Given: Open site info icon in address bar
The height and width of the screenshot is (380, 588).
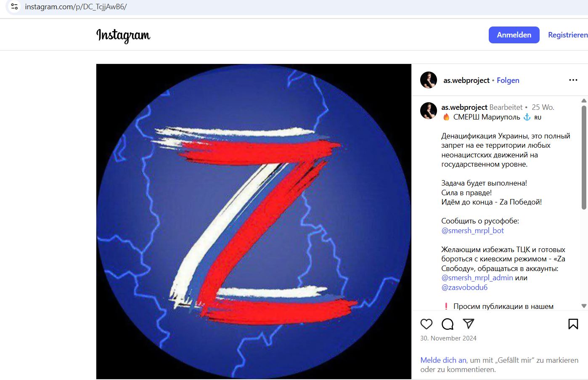Looking at the screenshot, I should click(14, 7).
